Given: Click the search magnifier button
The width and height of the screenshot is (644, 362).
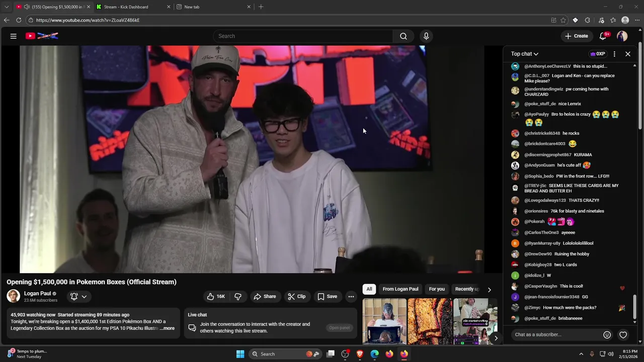Looking at the screenshot, I should pyautogui.click(x=404, y=36).
